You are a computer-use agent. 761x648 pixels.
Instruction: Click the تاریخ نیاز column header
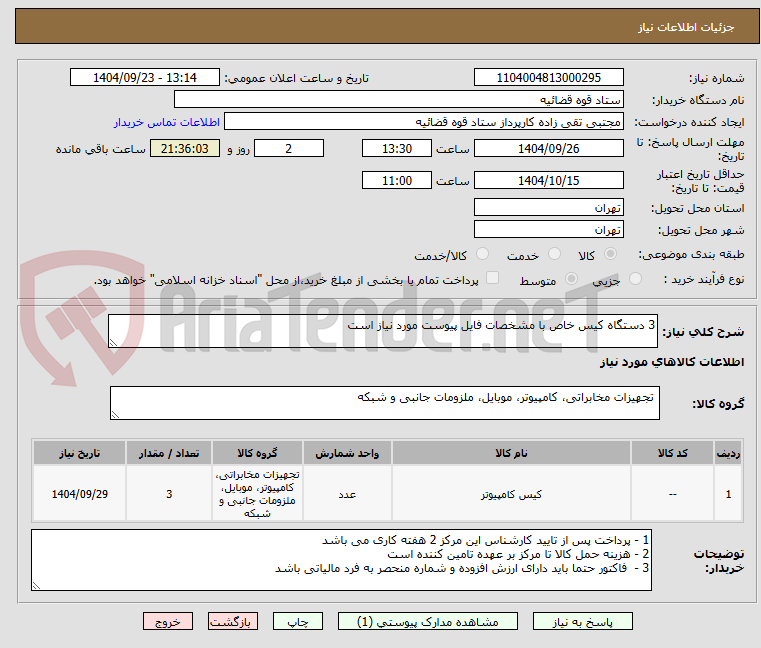[x=80, y=453]
